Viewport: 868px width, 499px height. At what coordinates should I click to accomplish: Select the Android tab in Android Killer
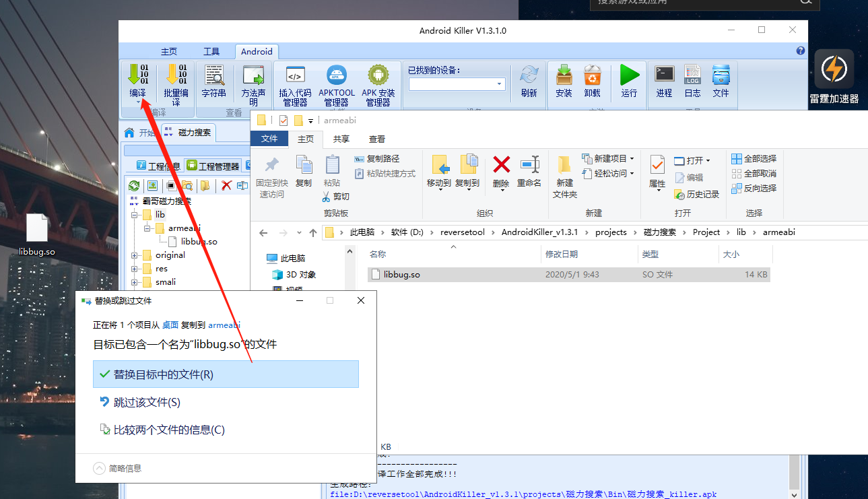pyautogui.click(x=257, y=52)
